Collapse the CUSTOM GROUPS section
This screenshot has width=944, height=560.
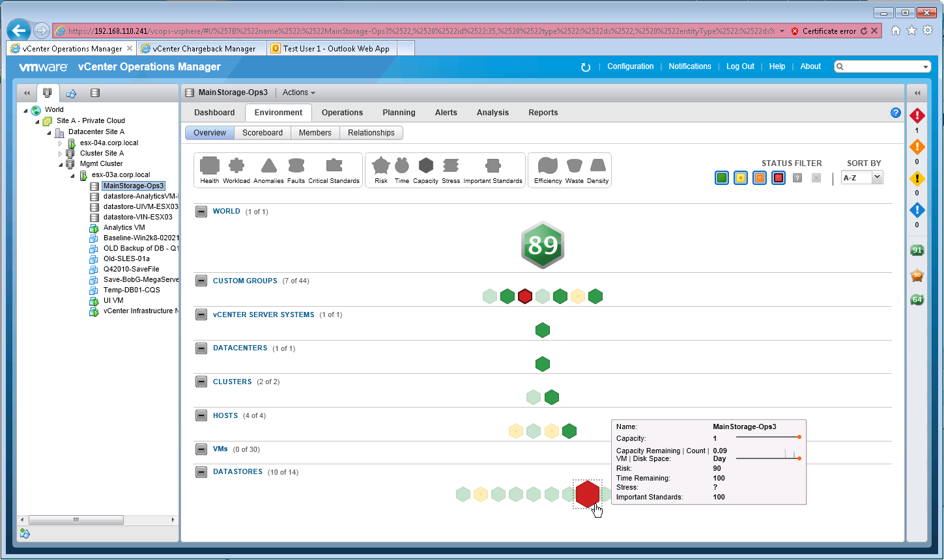[x=202, y=281]
